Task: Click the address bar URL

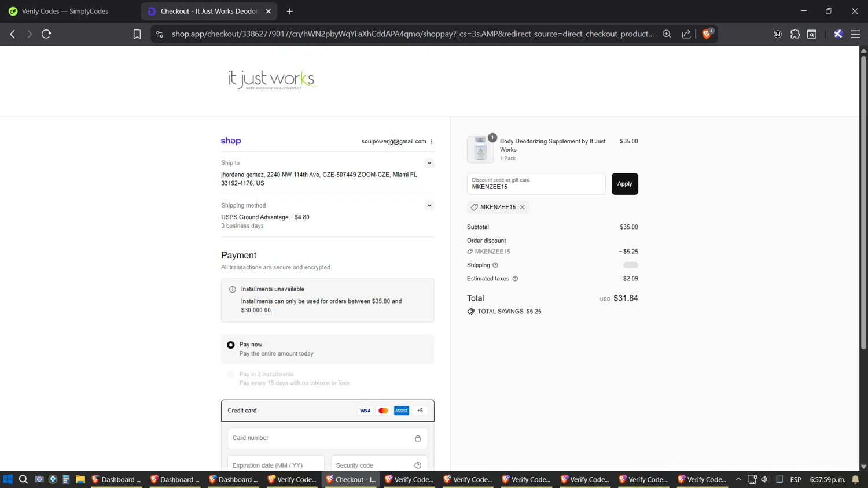Action: [413, 34]
